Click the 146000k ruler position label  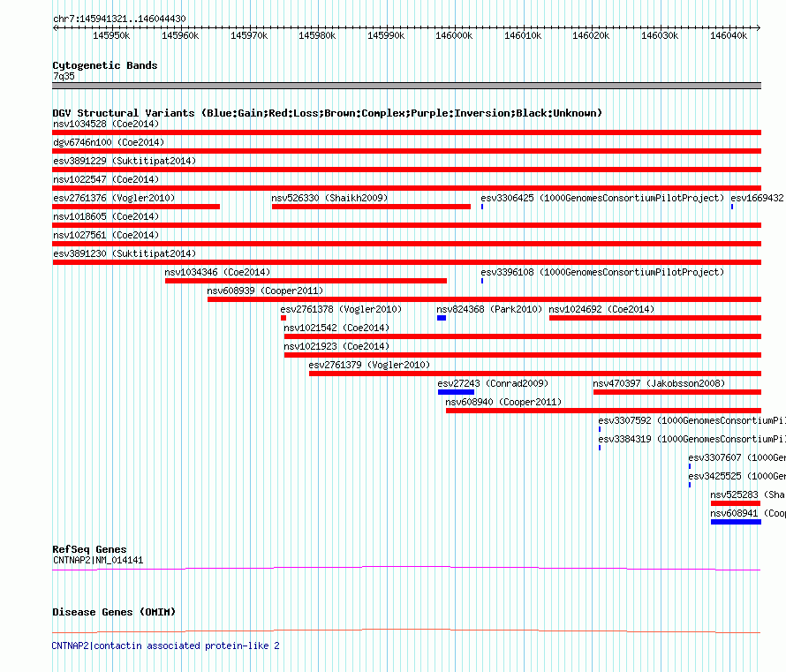pos(454,35)
